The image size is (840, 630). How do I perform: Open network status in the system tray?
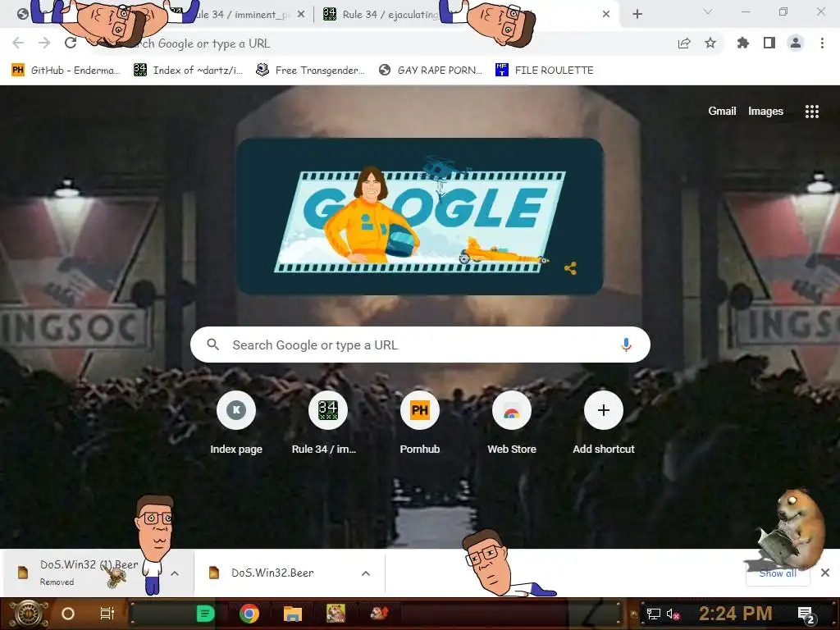[x=654, y=614]
